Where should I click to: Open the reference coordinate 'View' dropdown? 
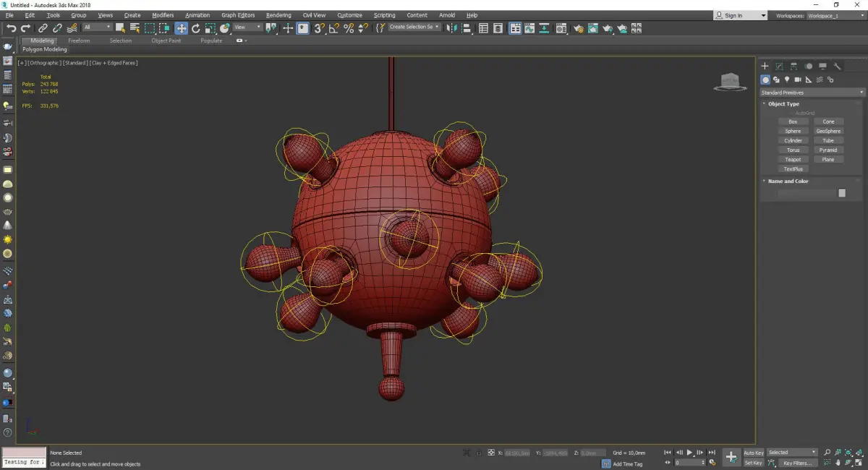coord(247,27)
